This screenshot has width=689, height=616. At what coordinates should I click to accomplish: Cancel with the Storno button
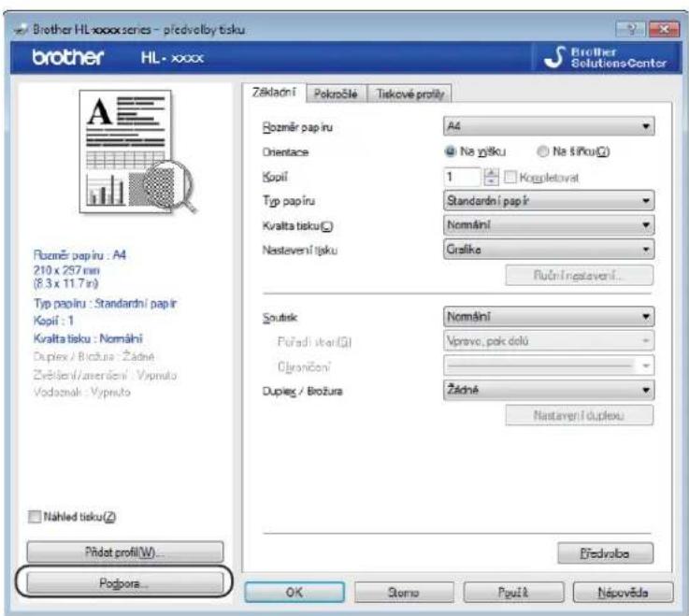[x=404, y=593]
